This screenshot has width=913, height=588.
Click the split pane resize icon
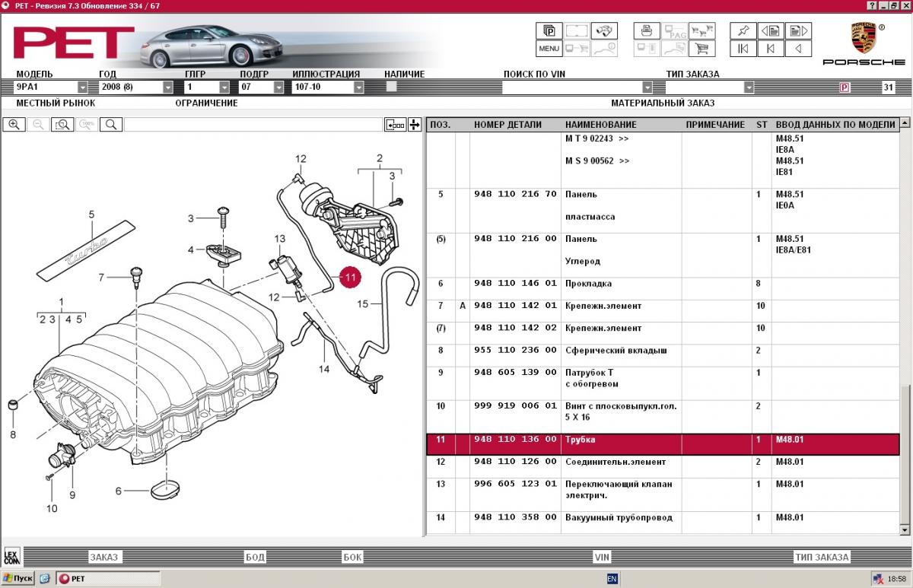415,125
